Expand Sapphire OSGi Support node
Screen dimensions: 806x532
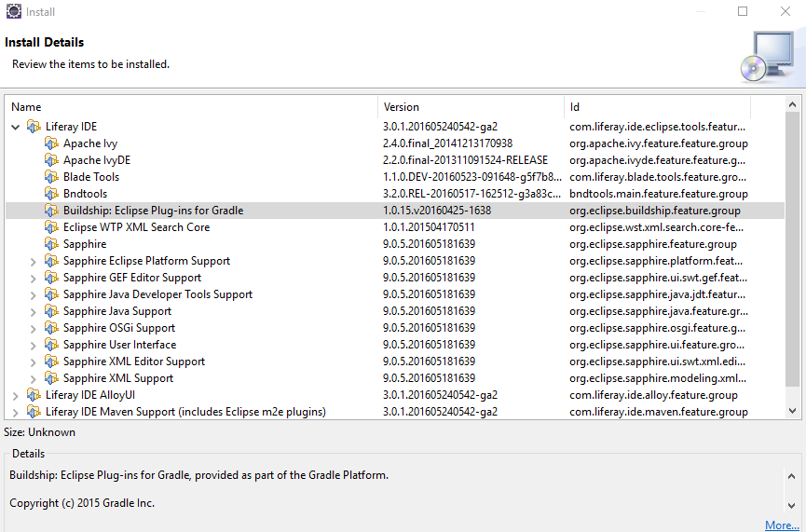click(x=33, y=329)
